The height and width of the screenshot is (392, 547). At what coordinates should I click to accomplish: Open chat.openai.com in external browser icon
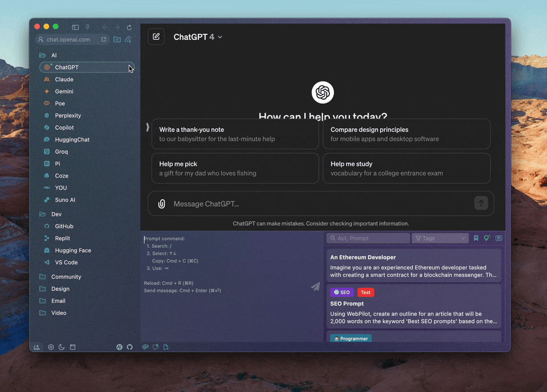coord(104,39)
